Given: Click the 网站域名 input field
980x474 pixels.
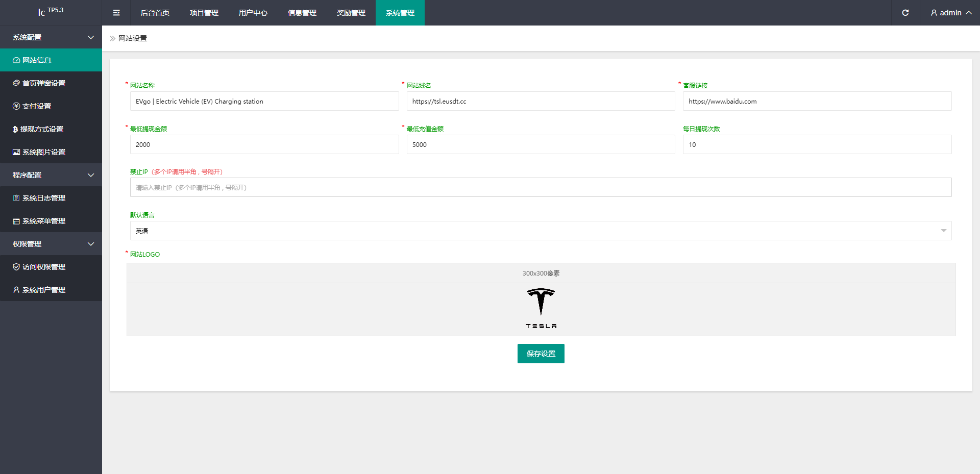Looking at the screenshot, I should (541, 101).
